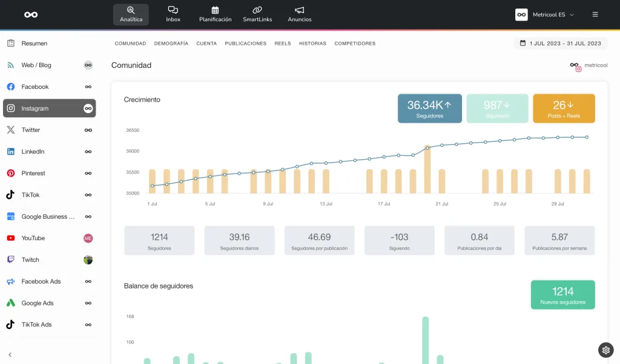This screenshot has width=620, height=364.
Task: Click the 5.87 Publicaciones por semana card
Action: [x=559, y=241]
